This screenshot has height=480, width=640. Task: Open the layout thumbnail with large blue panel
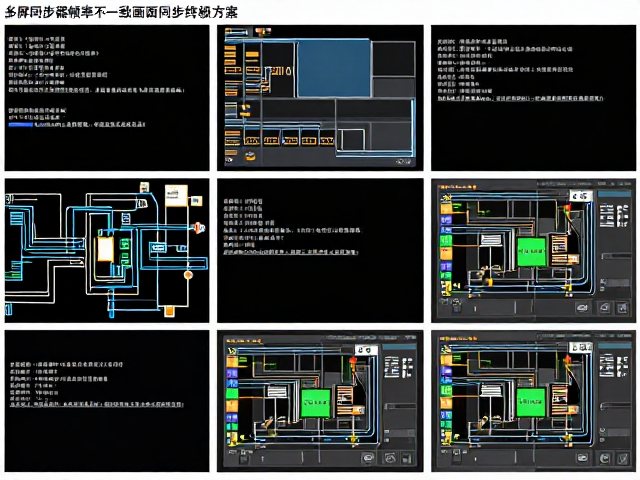point(320,98)
